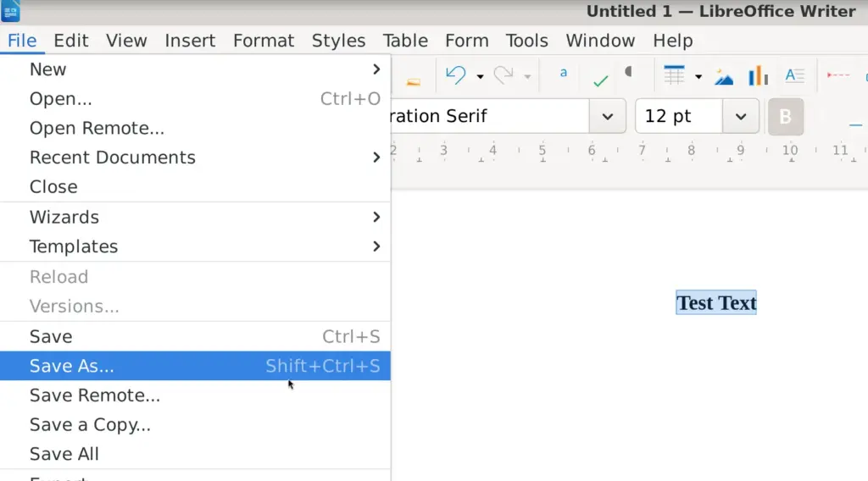Open the View menu

point(127,41)
